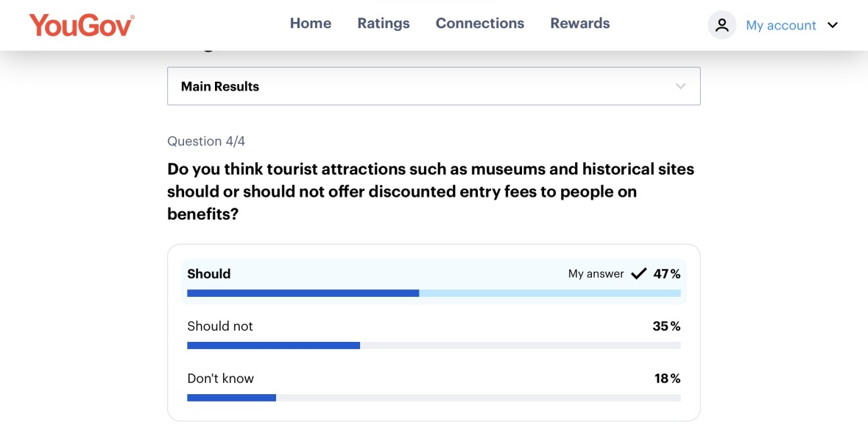Click the Should result progress bar
This screenshot has width=868, height=442.
coord(434,293)
